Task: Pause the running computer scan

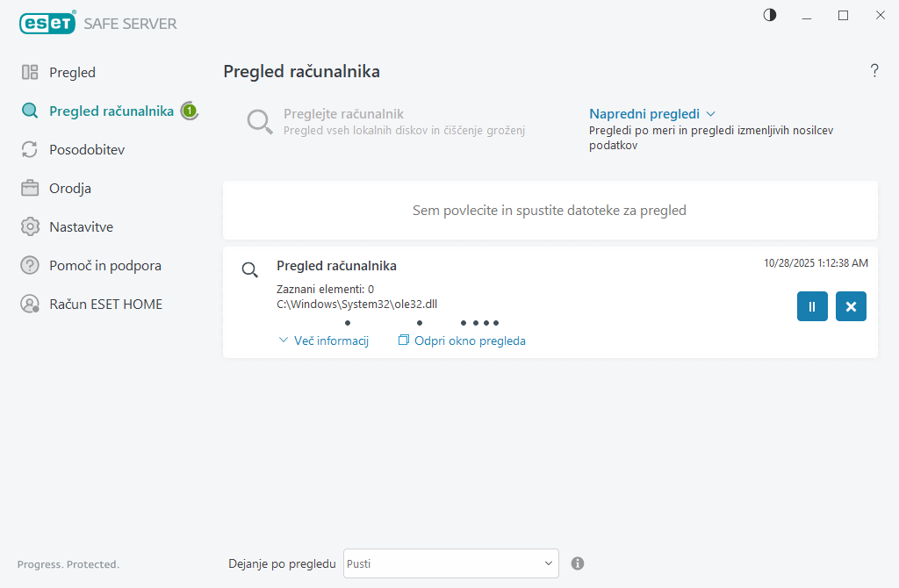Action: (812, 306)
